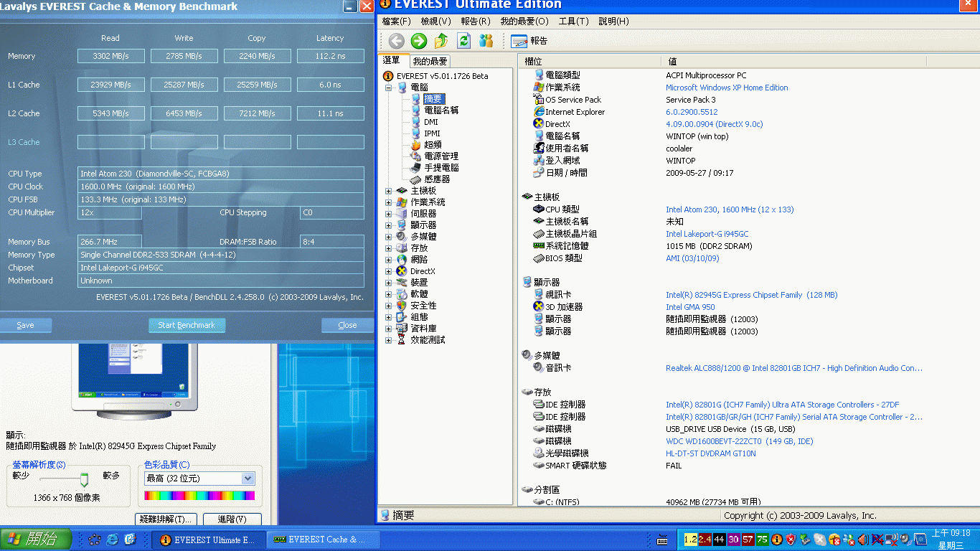The width and height of the screenshot is (980, 551).
Task: Expand the 顯示器 tree node in the left tree
Action: (389, 225)
